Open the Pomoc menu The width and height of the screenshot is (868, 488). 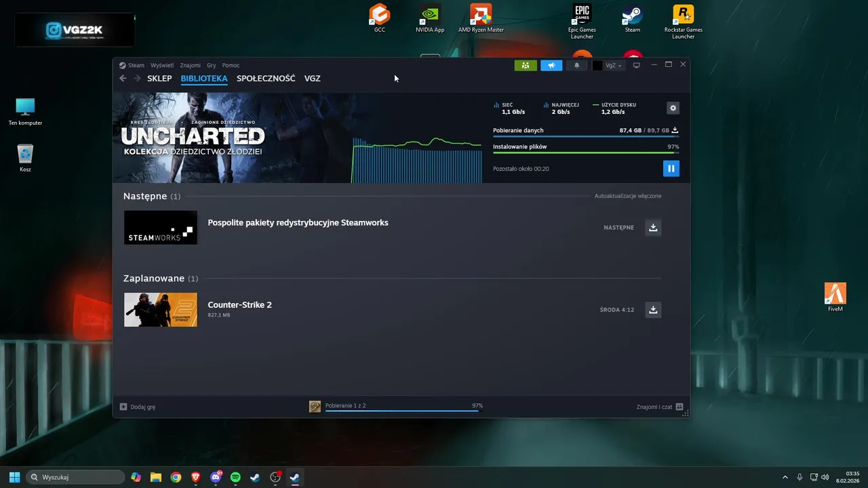coord(231,65)
